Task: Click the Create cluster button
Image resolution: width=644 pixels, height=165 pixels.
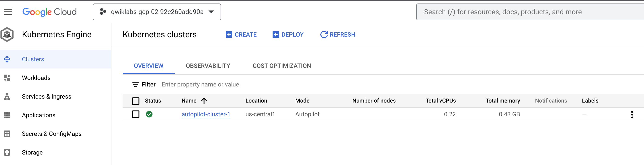Action: (241, 34)
